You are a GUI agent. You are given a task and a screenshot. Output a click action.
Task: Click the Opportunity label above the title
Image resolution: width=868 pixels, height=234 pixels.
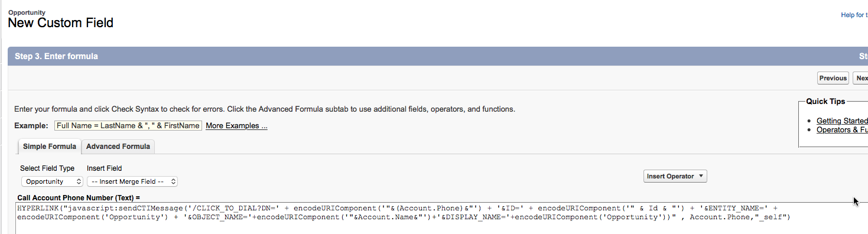(27, 12)
